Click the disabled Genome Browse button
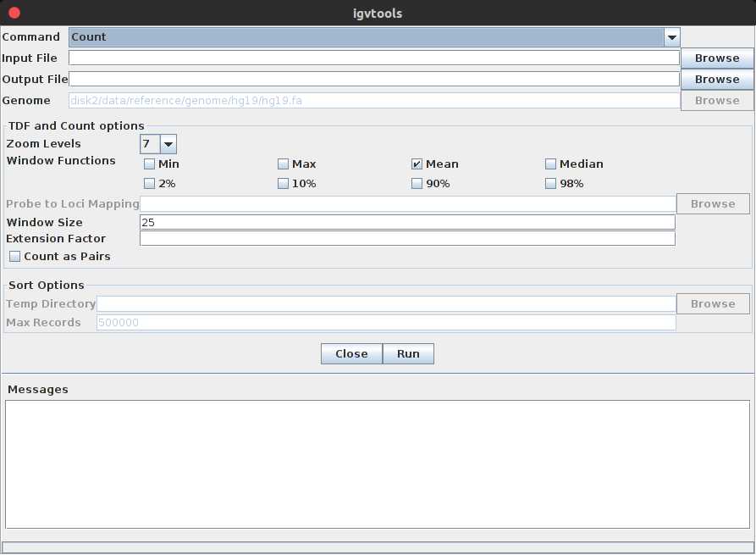Viewport: 756px width, 555px height. pos(717,100)
